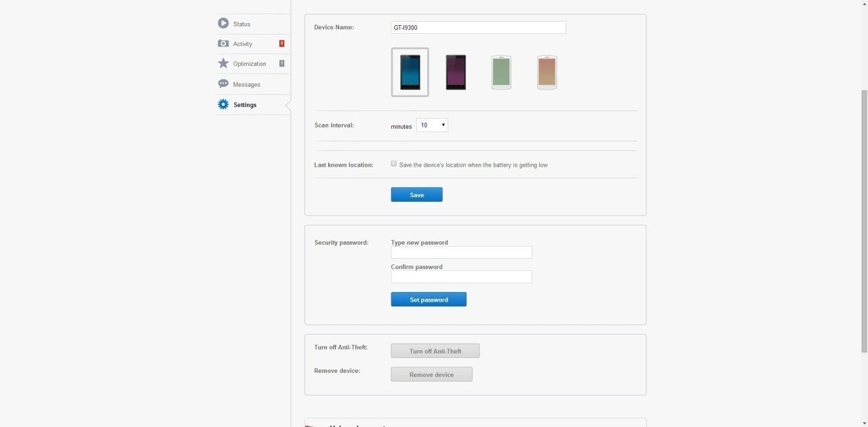Image resolution: width=868 pixels, height=427 pixels.
Task: Click the Set password button
Action: click(x=429, y=300)
